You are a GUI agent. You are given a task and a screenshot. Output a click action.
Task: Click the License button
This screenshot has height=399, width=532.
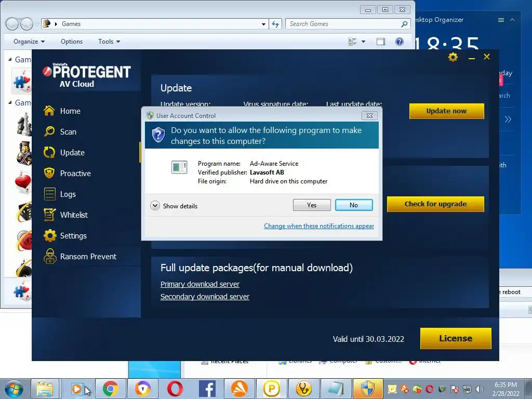coord(456,338)
